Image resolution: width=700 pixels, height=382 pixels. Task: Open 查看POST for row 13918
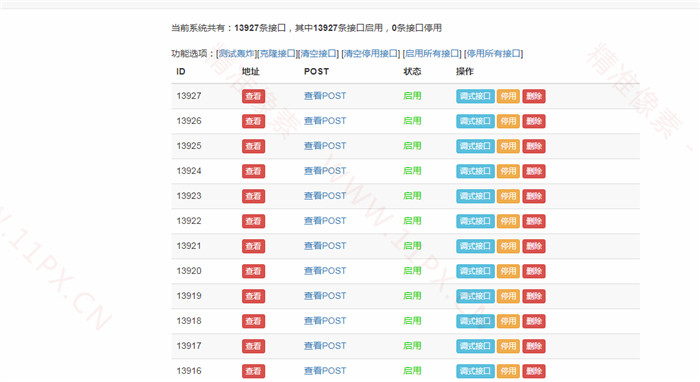[325, 321]
